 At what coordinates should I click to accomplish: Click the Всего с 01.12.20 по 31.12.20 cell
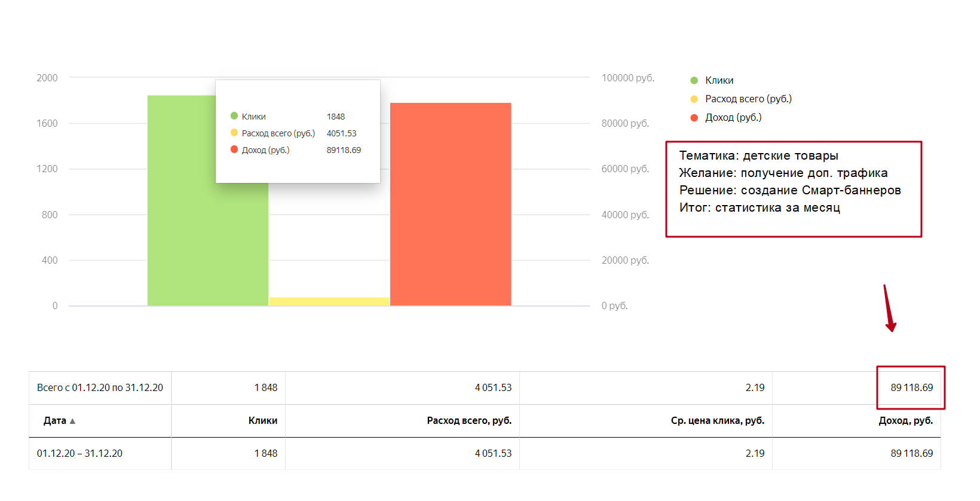tap(100, 387)
